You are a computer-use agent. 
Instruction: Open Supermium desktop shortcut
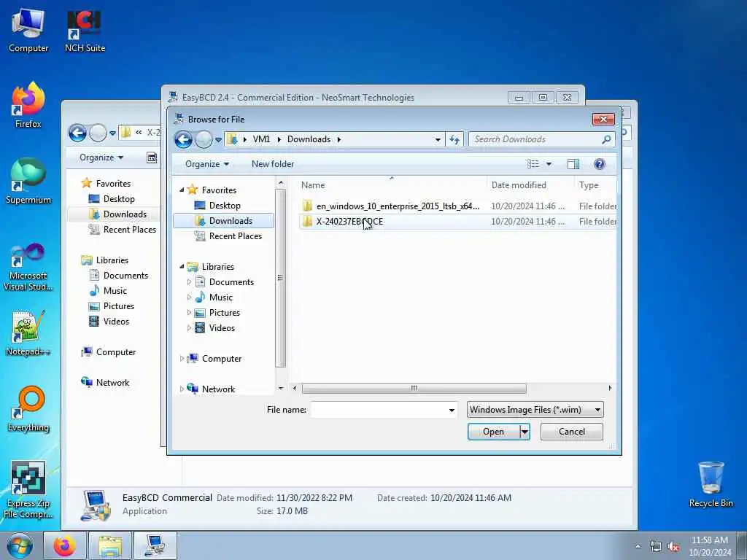[28, 182]
